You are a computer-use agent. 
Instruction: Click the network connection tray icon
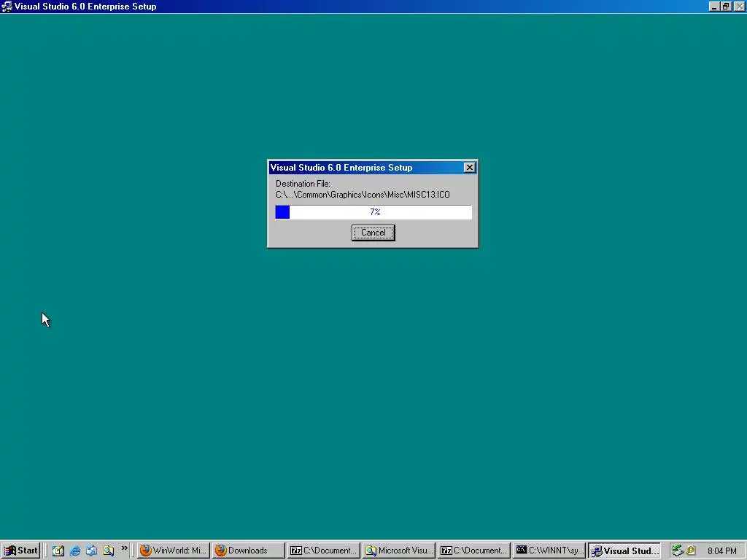pos(678,551)
